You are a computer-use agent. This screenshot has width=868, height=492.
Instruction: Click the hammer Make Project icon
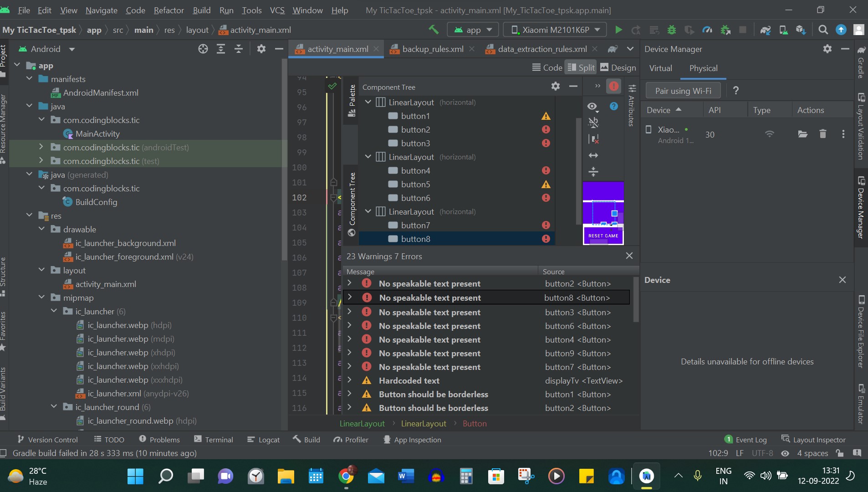point(434,30)
